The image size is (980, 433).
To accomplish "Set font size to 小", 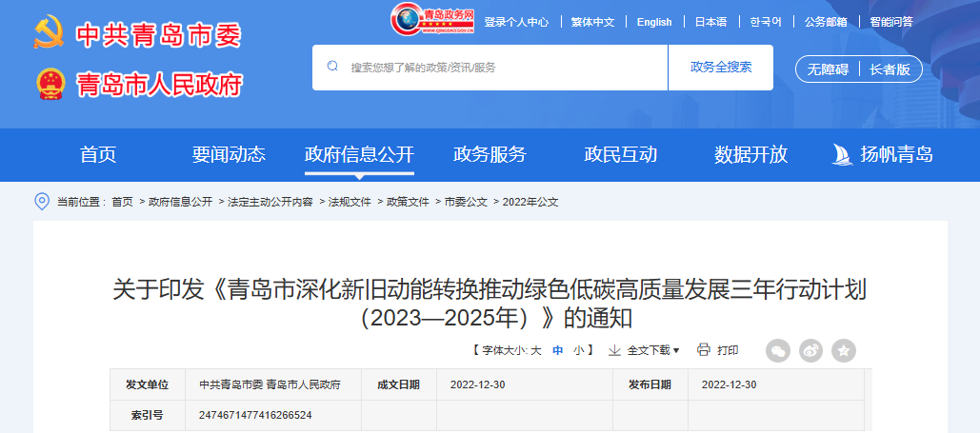I will (578, 350).
